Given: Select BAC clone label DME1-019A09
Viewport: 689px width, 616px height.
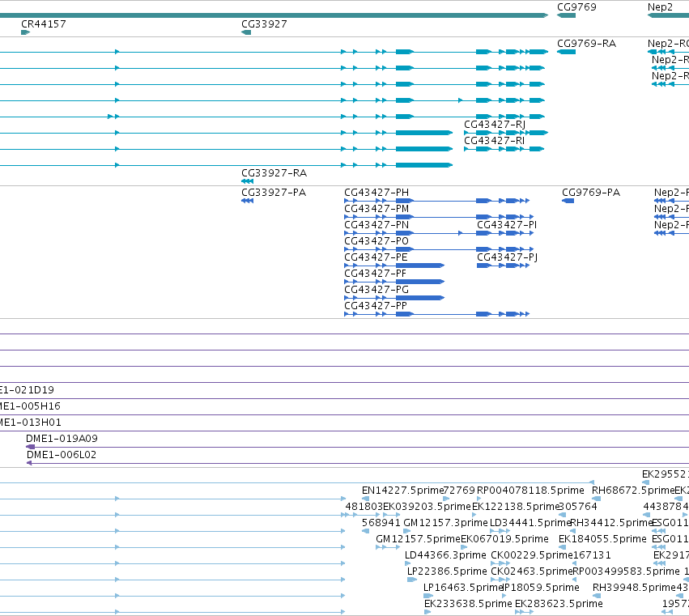Looking at the screenshot, I should point(62,439).
